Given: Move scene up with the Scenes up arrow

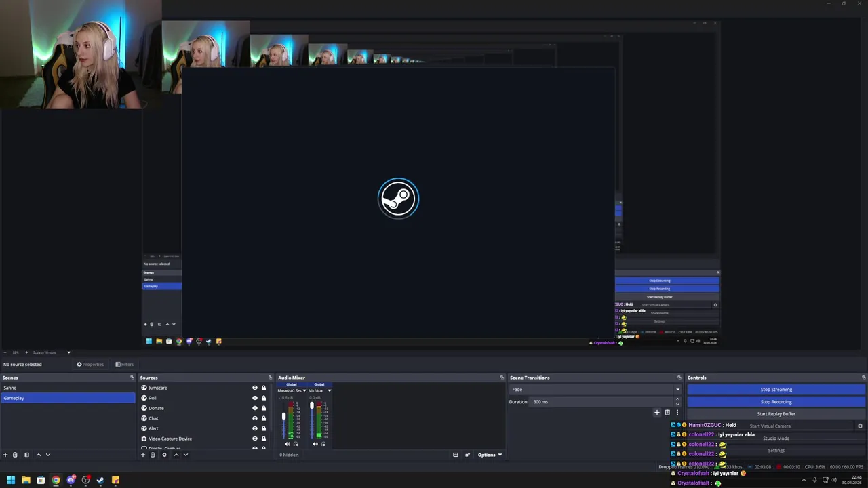Looking at the screenshot, I should tap(38, 455).
